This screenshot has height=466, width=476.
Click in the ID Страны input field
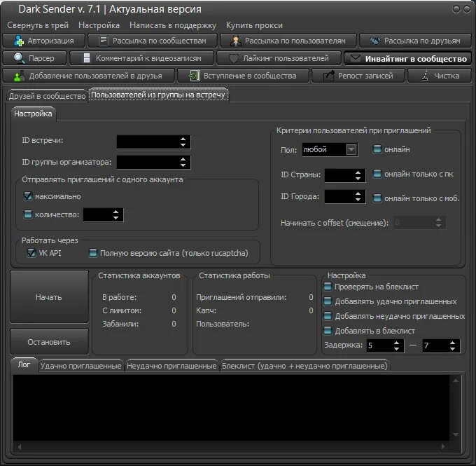pos(345,175)
